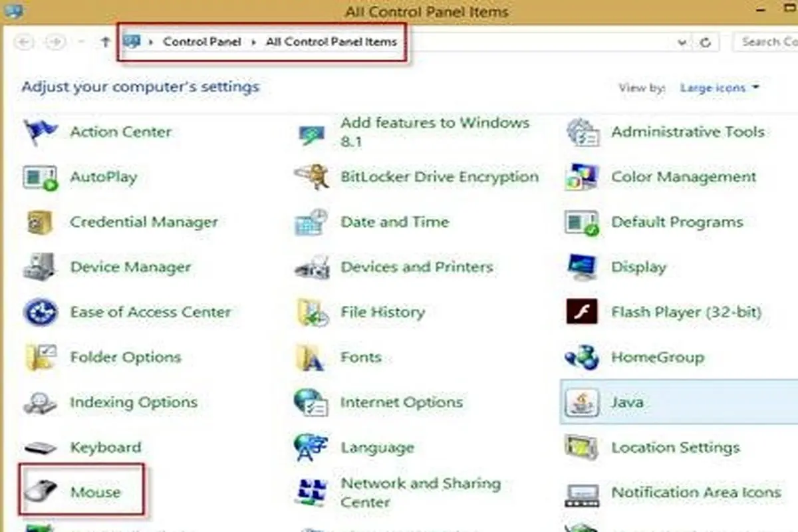
Task: Click the Color Management text link
Action: pos(684,178)
